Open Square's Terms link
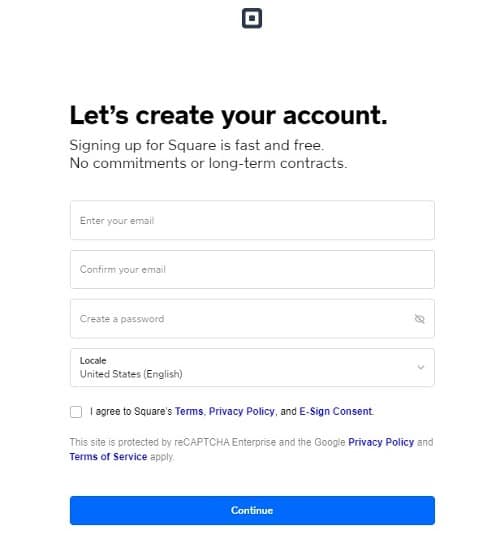Screen dimensions: 500x541 tap(189, 411)
